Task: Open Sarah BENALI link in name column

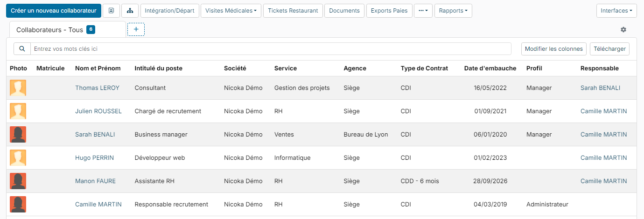Action: [x=95, y=134]
